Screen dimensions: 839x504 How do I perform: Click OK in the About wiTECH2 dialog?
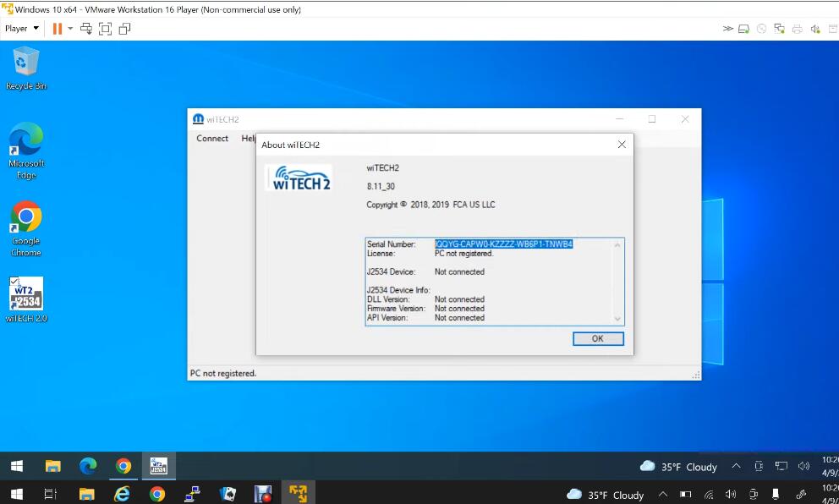(x=598, y=338)
